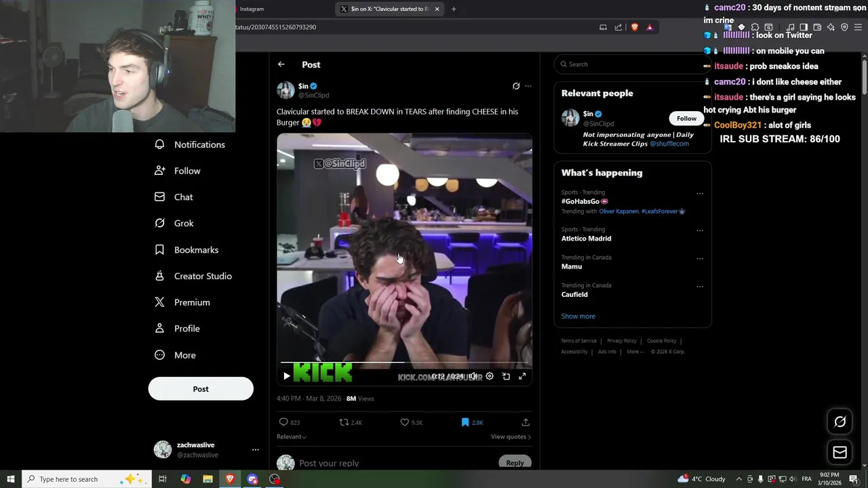Click the Oliver Kapanen trending link
868x488 pixels.
coord(618,211)
